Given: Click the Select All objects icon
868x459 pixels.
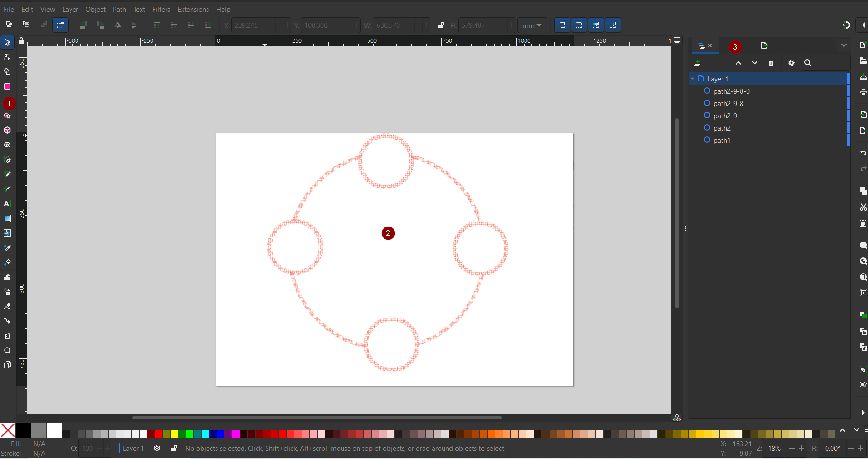Looking at the screenshot, I should coord(10,25).
